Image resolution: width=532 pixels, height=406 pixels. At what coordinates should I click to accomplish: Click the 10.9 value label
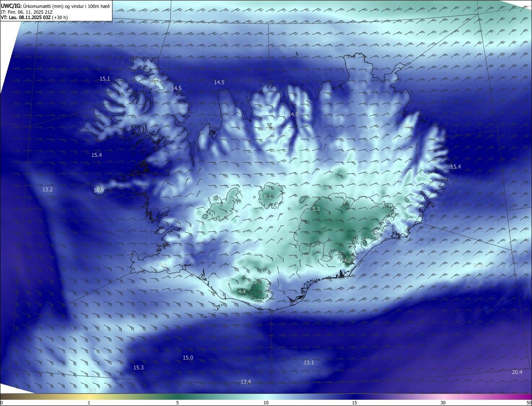[99, 190]
